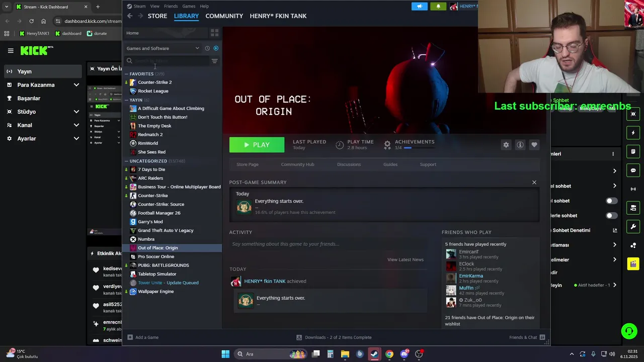Open friend EmirKarma in friends list

[471, 276]
